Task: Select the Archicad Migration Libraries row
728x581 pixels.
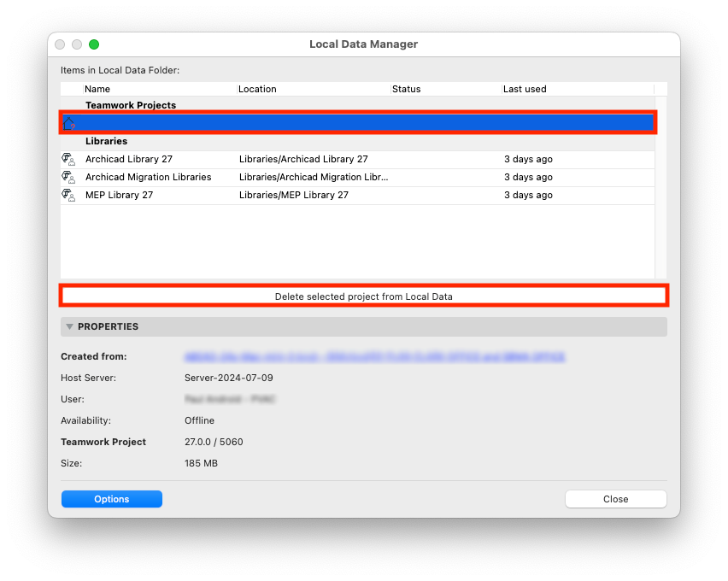Action: tap(357, 177)
